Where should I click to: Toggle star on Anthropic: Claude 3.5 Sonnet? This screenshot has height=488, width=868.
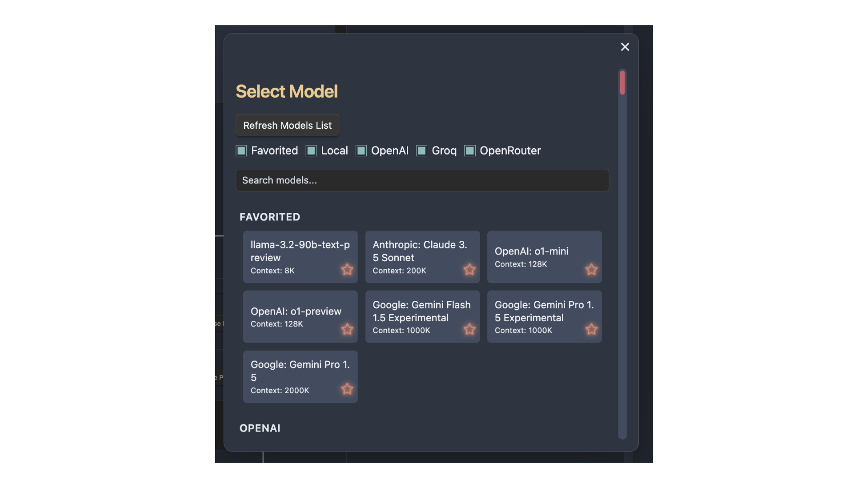coord(469,270)
